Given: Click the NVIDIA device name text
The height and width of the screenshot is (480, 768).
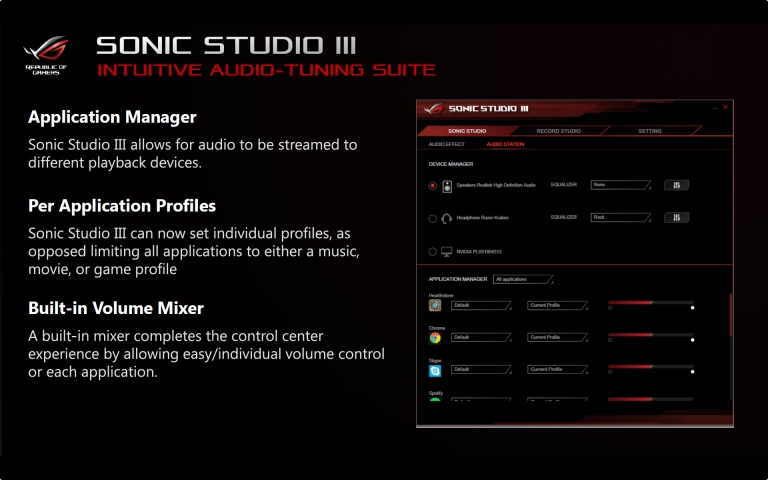Looking at the screenshot, I should 479,252.
